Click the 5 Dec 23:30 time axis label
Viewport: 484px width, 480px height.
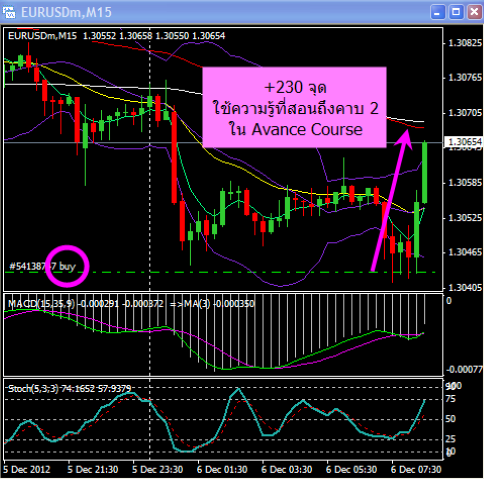pyautogui.click(x=157, y=469)
